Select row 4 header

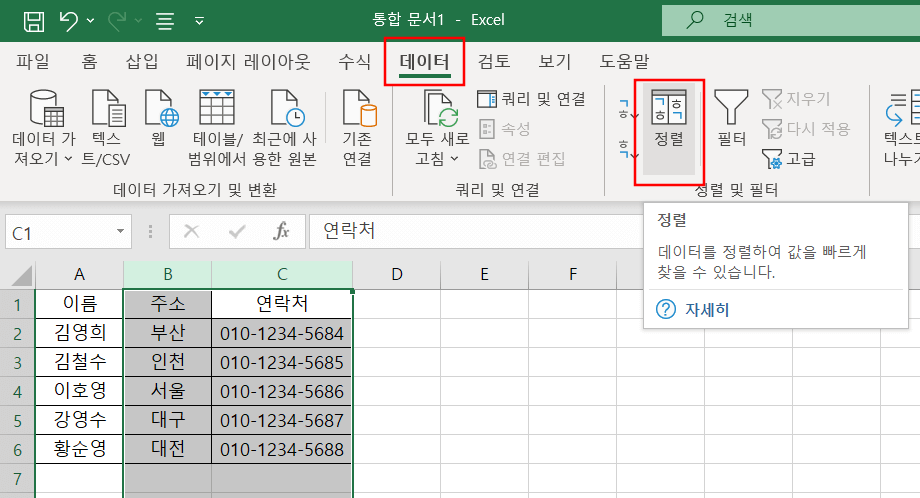coord(18,391)
